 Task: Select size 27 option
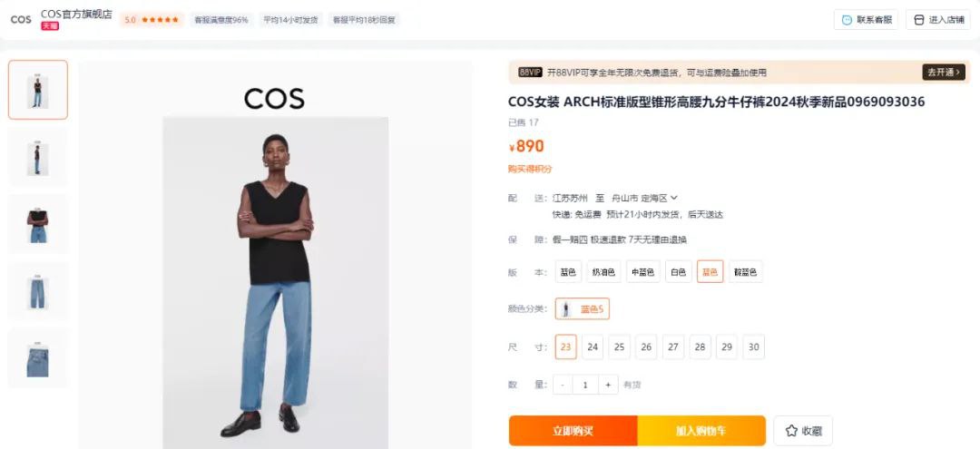pos(672,347)
